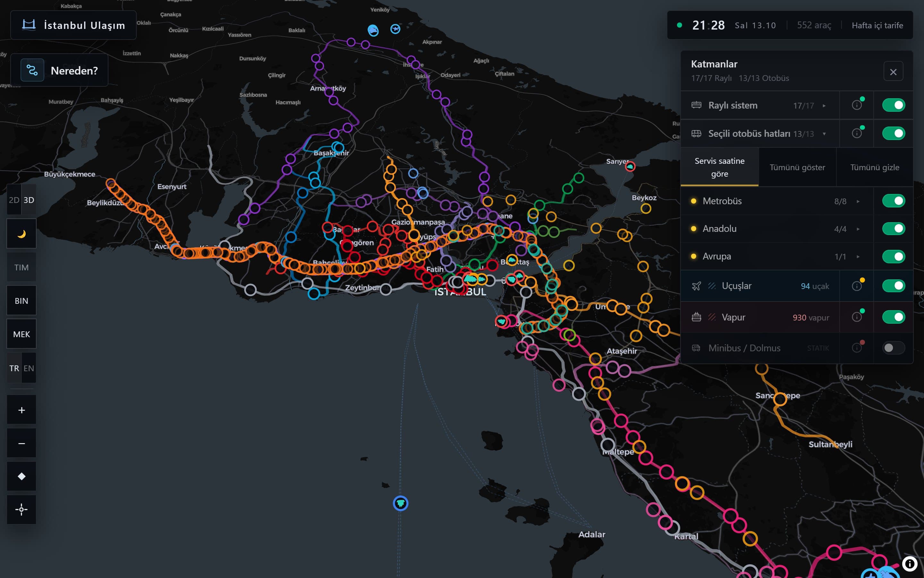Click the MEK button

click(21, 334)
